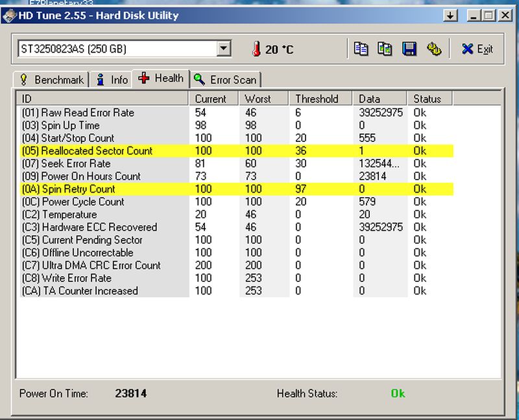Select highlighted Spin Retry Count row
The width and height of the screenshot is (519, 420).
237,189
